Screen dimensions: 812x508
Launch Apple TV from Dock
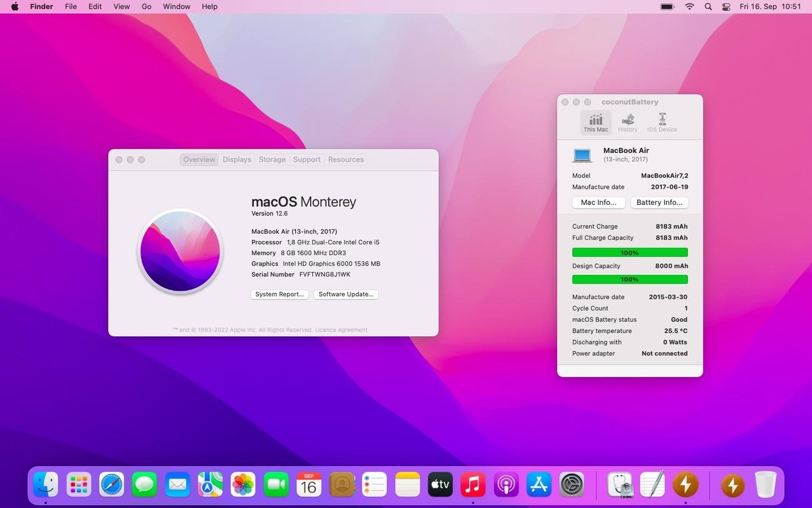tap(440, 484)
